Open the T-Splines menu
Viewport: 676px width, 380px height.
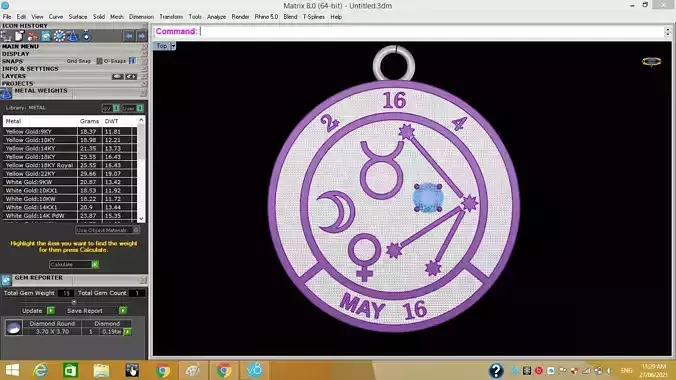click(313, 17)
